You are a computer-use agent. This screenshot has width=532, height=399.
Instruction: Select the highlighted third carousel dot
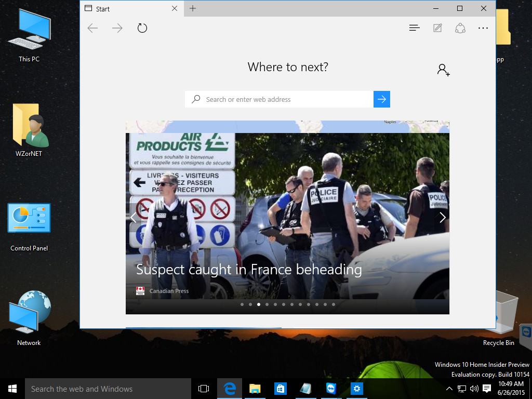[x=259, y=304]
